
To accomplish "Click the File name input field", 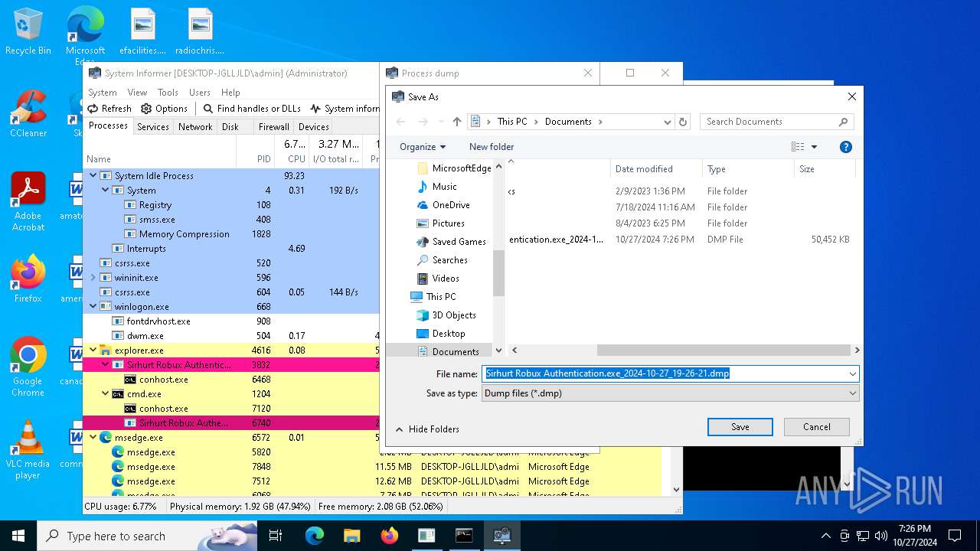I will (665, 373).
